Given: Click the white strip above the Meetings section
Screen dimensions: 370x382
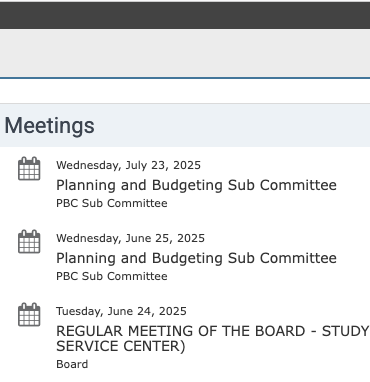Looking at the screenshot, I should click(185, 91).
